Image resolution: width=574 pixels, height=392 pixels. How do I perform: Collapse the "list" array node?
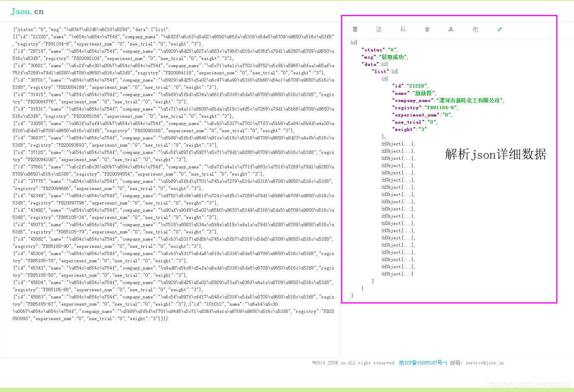point(394,71)
